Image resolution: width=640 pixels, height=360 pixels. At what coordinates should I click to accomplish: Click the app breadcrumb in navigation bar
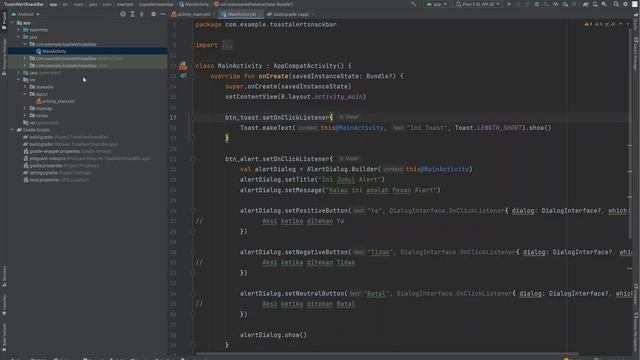pos(53,4)
